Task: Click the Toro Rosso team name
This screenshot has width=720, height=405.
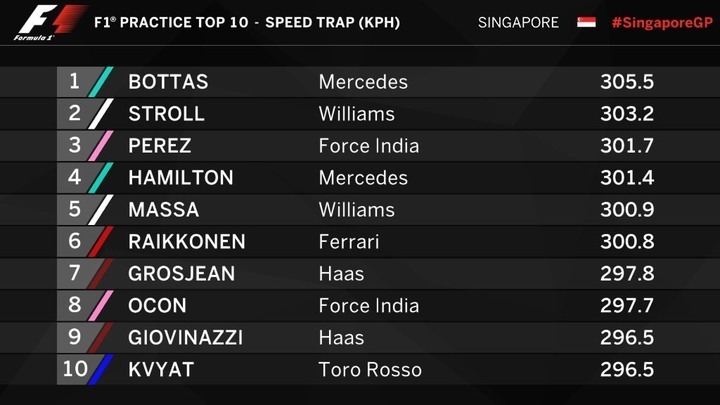Action: [370, 370]
